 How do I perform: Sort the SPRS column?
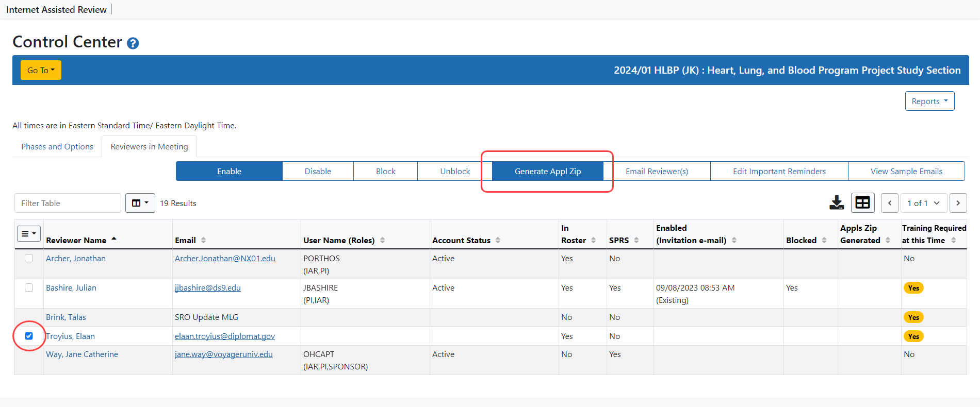(636, 240)
